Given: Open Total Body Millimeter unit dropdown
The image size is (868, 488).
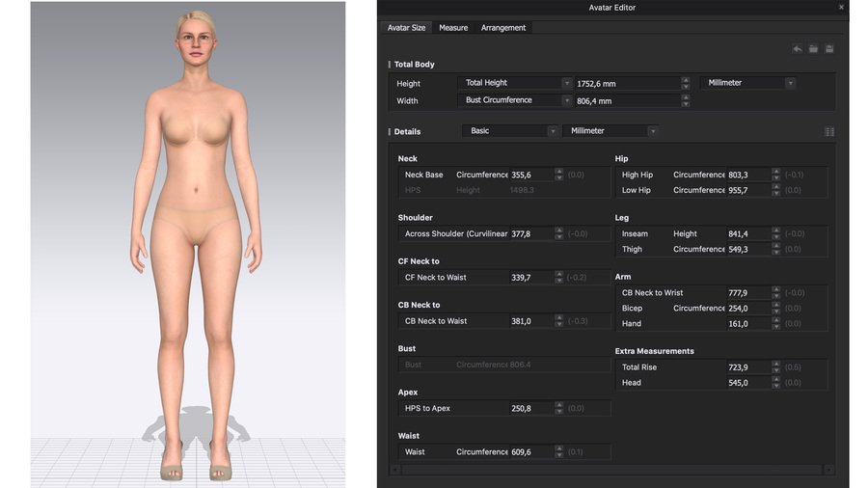Looking at the screenshot, I should [x=748, y=83].
